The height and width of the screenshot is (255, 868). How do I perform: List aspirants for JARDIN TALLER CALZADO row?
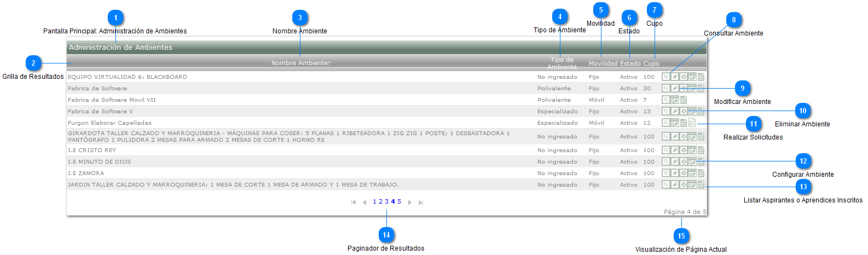coord(701,184)
